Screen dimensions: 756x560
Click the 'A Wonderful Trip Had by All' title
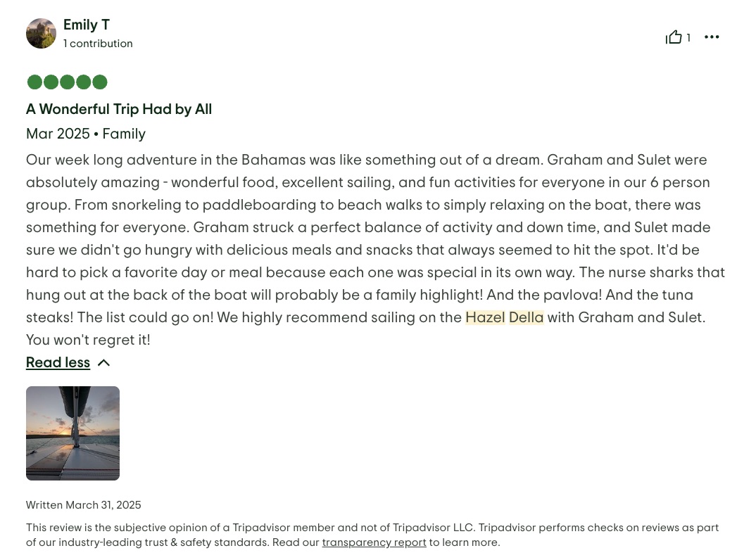(119, 109)
